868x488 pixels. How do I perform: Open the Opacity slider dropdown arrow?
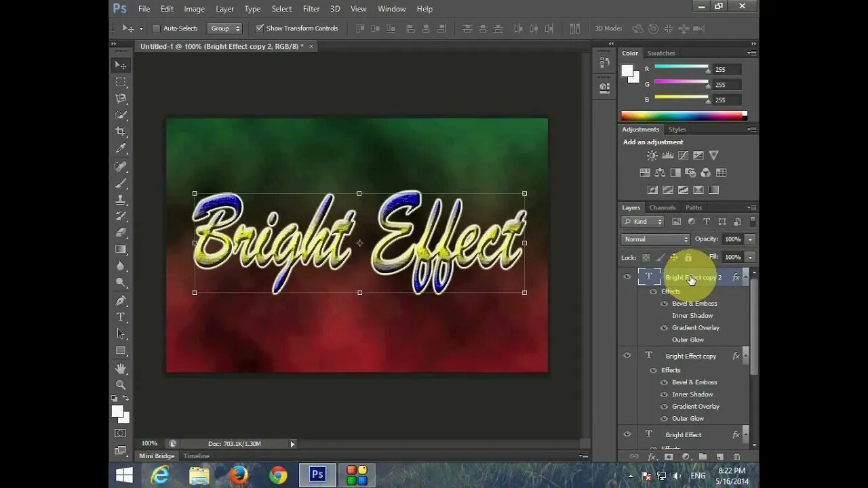pyautogui.click(x=750, y=239)
